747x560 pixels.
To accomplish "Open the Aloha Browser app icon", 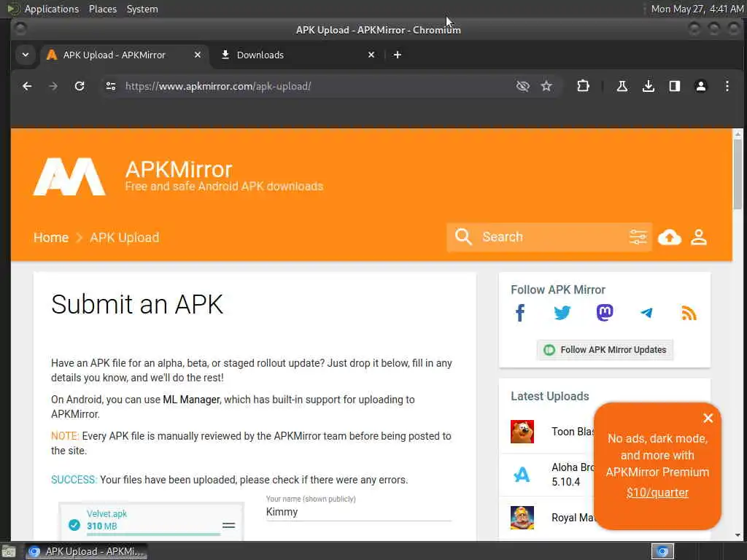I will pos(522,474).
